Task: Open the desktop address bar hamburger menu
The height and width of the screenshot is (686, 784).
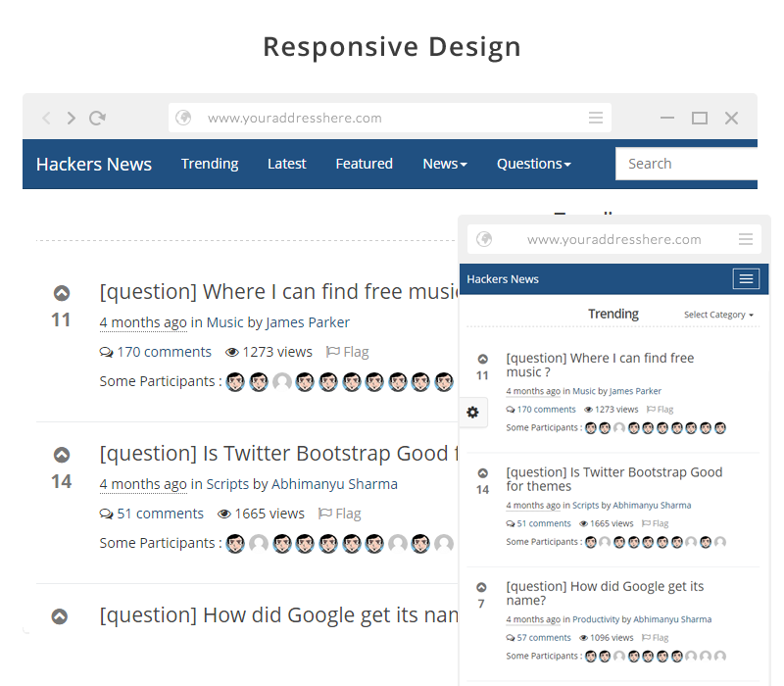Action: point(595,118)
